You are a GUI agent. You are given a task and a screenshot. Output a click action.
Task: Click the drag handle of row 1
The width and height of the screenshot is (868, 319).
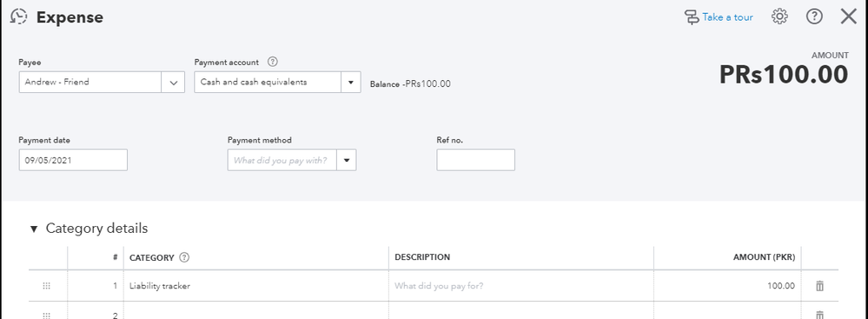(x=47, y=286)
